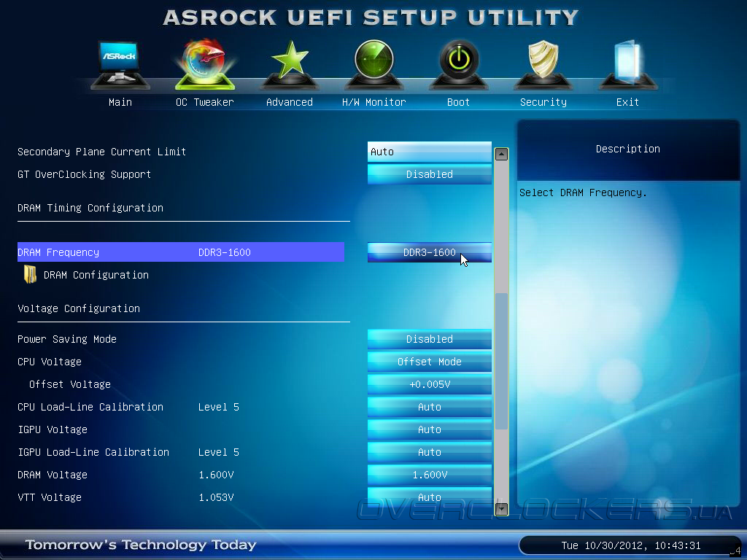The height and width of the screenshot is (560, 747).
Task: Open the H/W Monitor radar icon
Action: (x=374, y=65)
